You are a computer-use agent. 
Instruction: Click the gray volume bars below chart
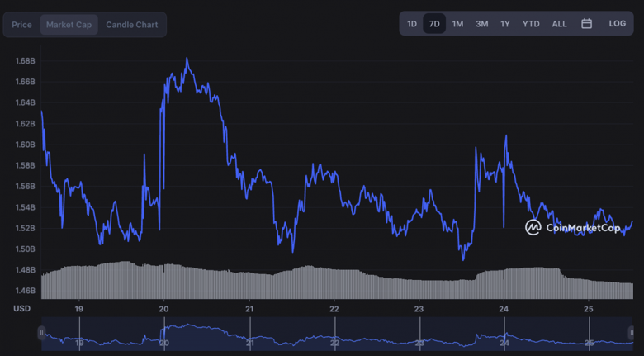[330, 282]
